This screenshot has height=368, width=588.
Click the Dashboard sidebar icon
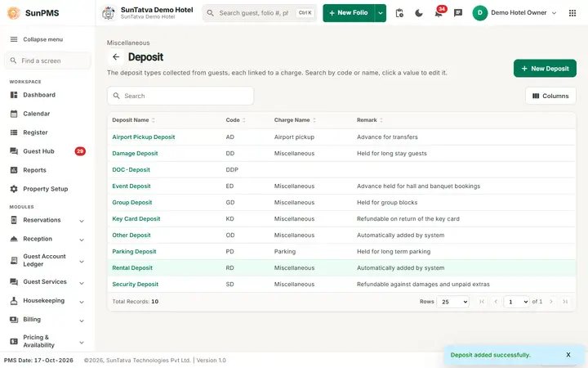point(14,95)
